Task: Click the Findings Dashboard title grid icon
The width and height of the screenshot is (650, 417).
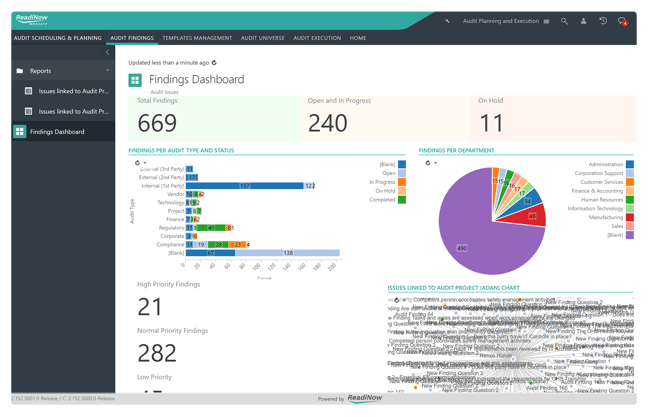Action: coord(135,80)
